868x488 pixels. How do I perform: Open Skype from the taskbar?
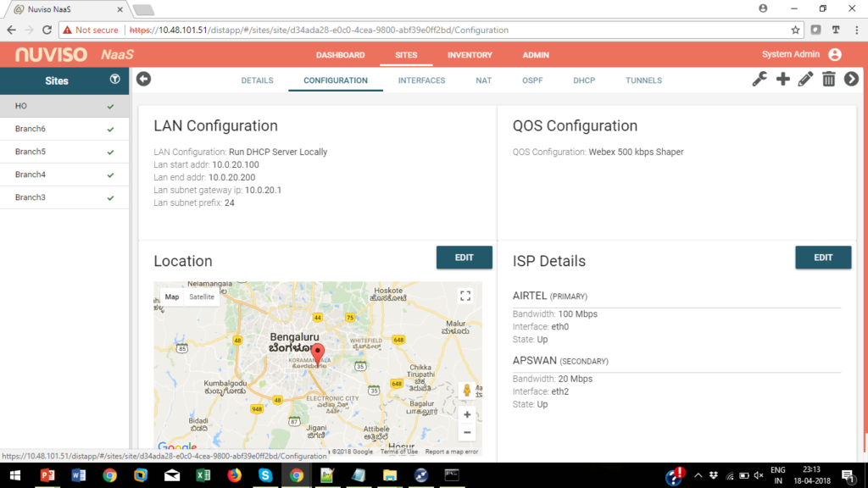pos(265,475)
